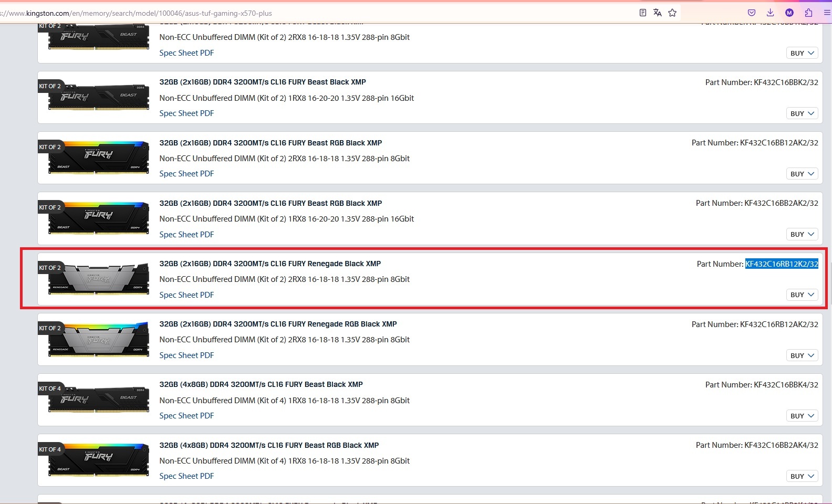Expand BUY dropdown for KF432C16BBK2/32
Viewport: 832px width, 504px height.
[x=802, y=113]
